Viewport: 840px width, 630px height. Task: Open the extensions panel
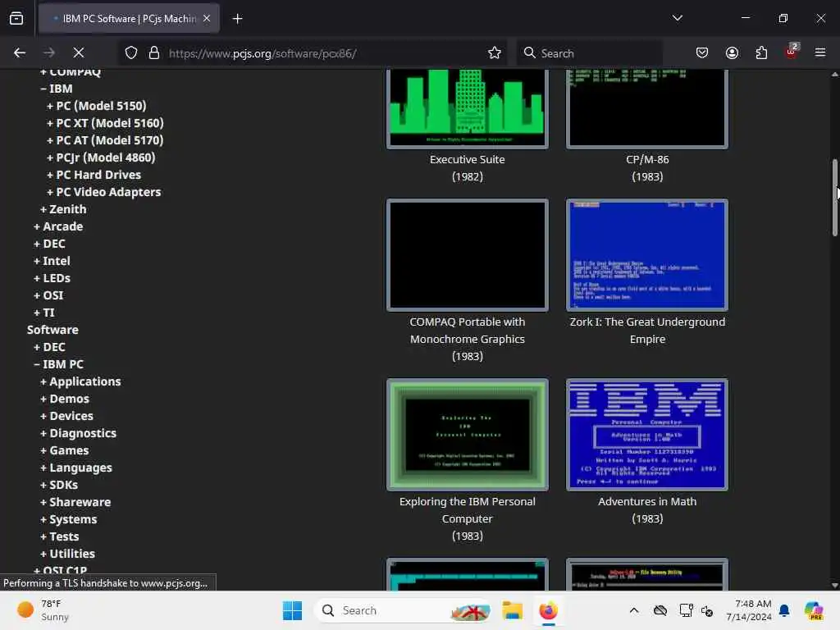tap(761, 52)
